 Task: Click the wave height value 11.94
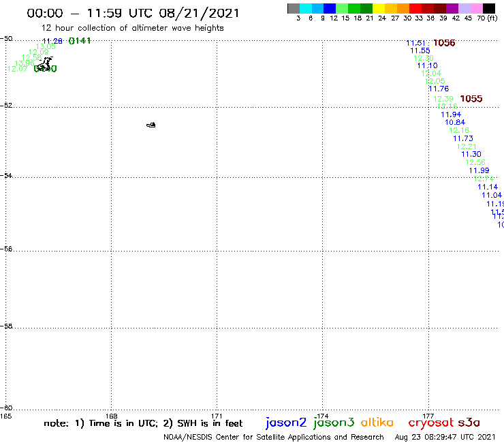coord(451,114)
